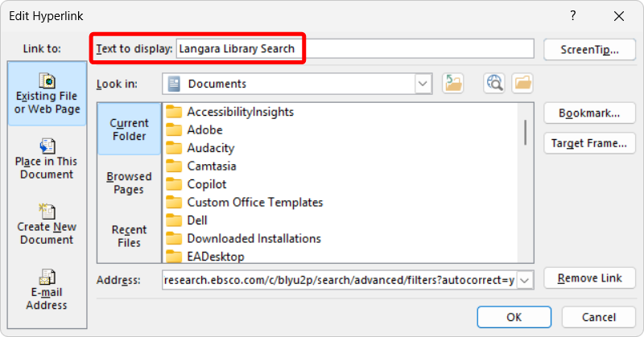The image size is (644, 337).
Task: Click the Browse the Web icon
Action: pyautogui.click(x=494, y=84)
